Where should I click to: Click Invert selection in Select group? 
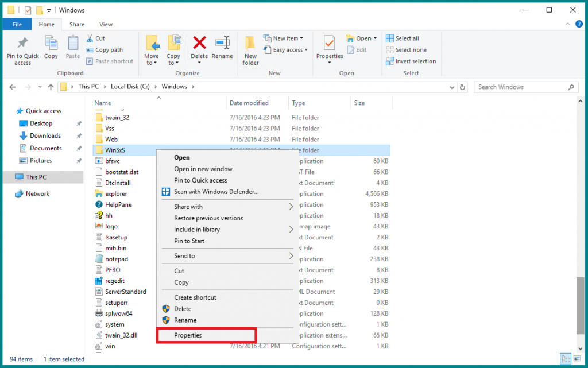[411, 61]
